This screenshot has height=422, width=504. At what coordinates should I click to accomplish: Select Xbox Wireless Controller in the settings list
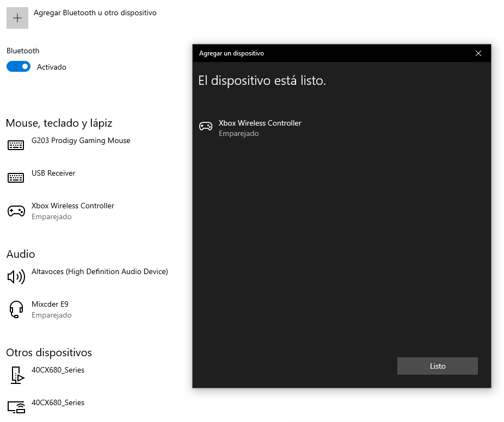(x=72, y=206)
